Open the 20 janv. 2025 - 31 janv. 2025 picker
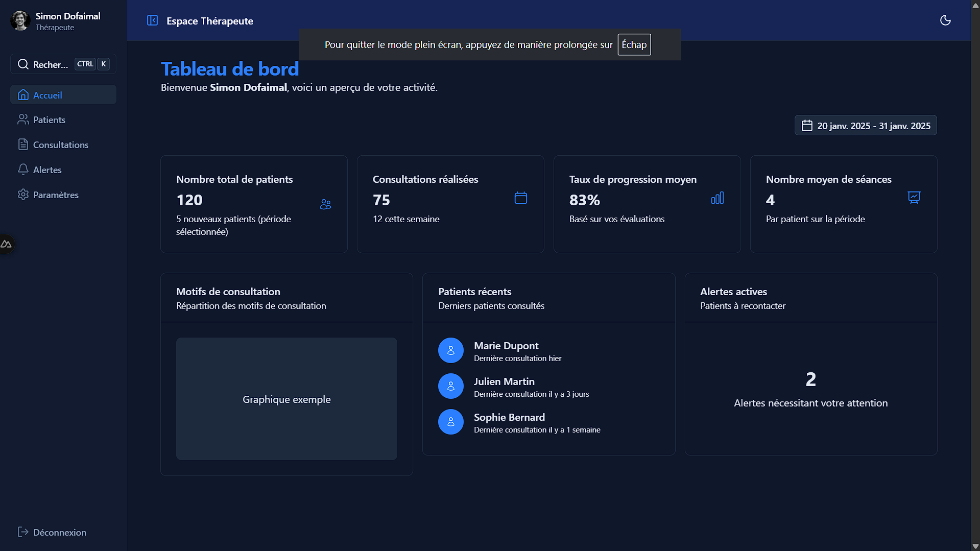Image resolution: width=980 pixels, height=551 pixels. 866,126
